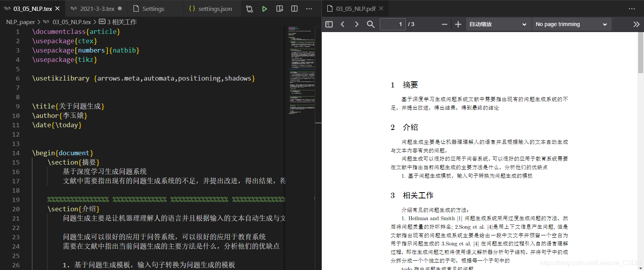Go to previous PDF page

click(x=342, y=24)
